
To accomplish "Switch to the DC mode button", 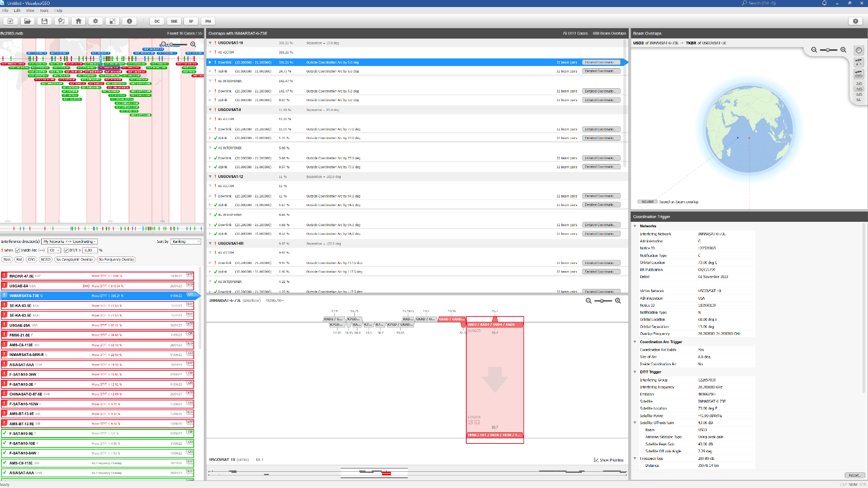I will [x=157, y=21].
